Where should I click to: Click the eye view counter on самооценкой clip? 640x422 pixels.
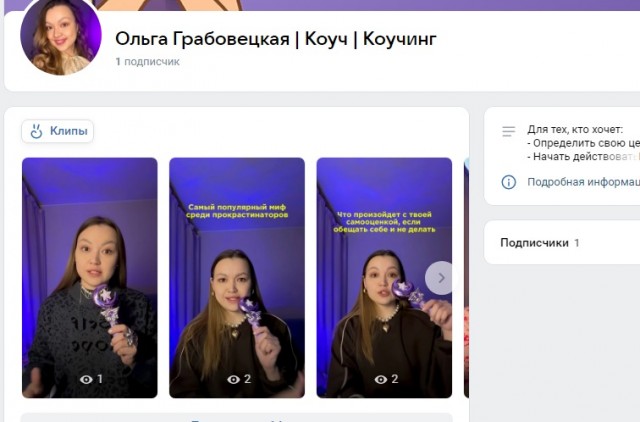pos(386,379)
